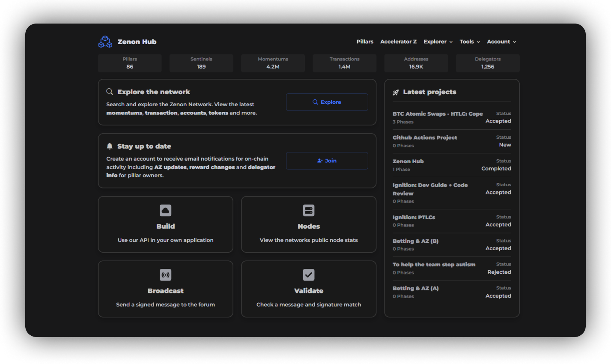
Task: Open the Tools dropdown menu
Action: [469, 42]
